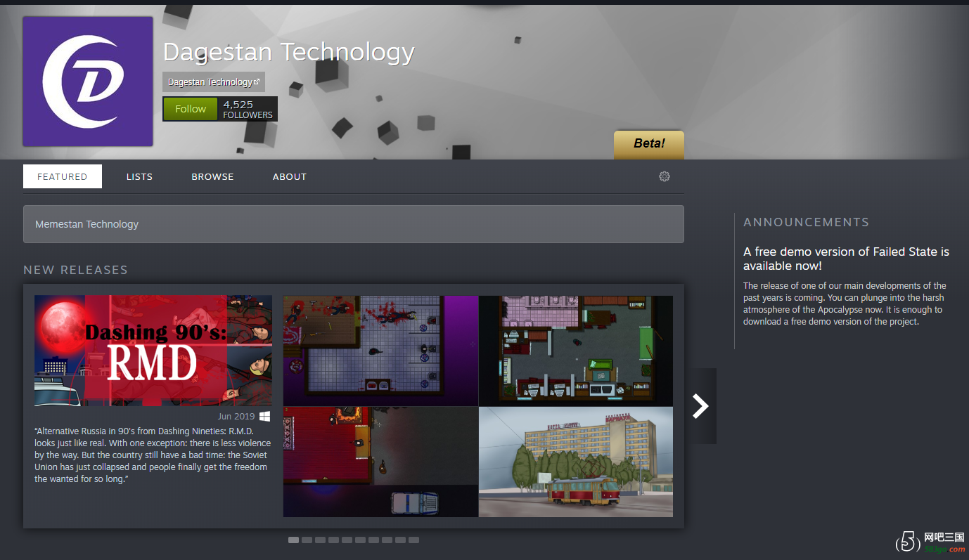
Task: Click the 4,525 FOLLOWERS count
Action: pyautogui.click(x=248, y=109)
